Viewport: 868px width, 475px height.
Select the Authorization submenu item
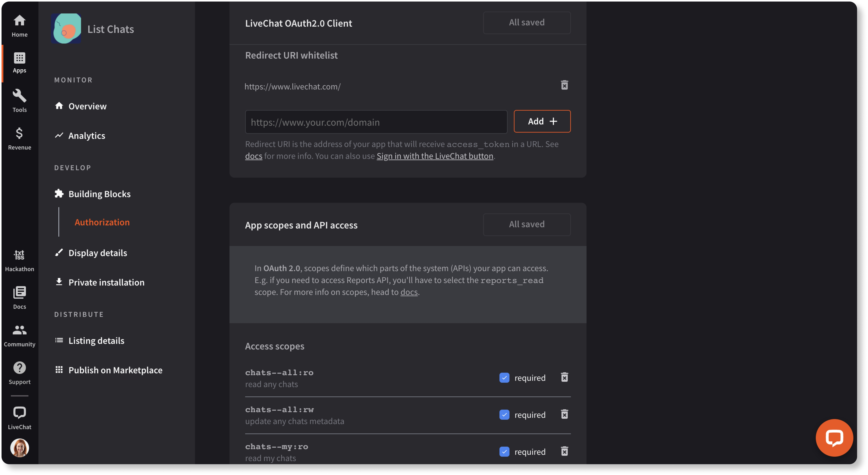102,222
